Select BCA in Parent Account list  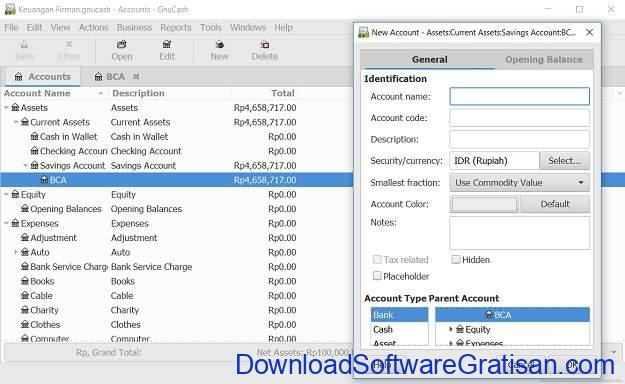coord(512,315)
